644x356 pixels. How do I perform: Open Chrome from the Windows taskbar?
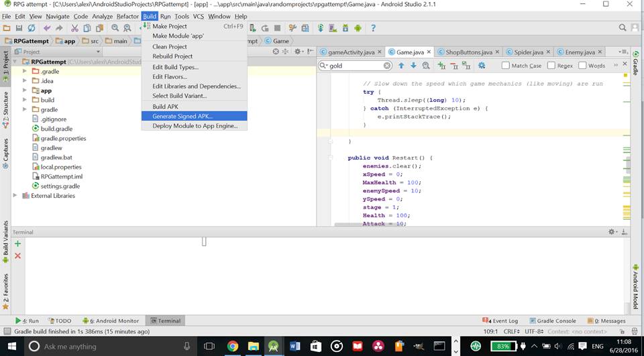click(x=233, y=346)
